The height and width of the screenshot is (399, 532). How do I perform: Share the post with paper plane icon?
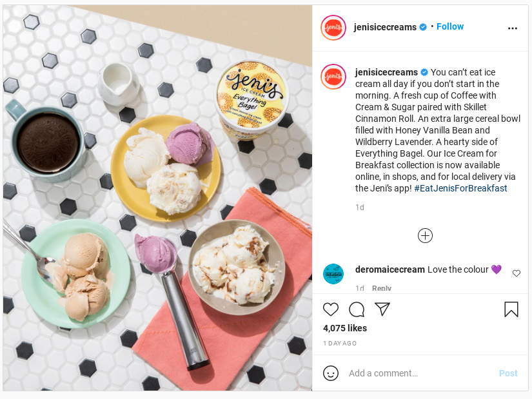382,309
